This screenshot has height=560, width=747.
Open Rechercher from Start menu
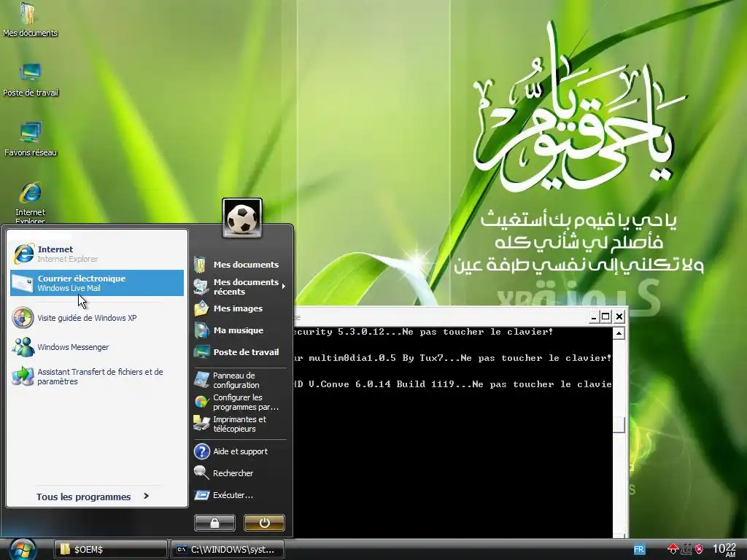pyautogui.click(x=239, y=472)
